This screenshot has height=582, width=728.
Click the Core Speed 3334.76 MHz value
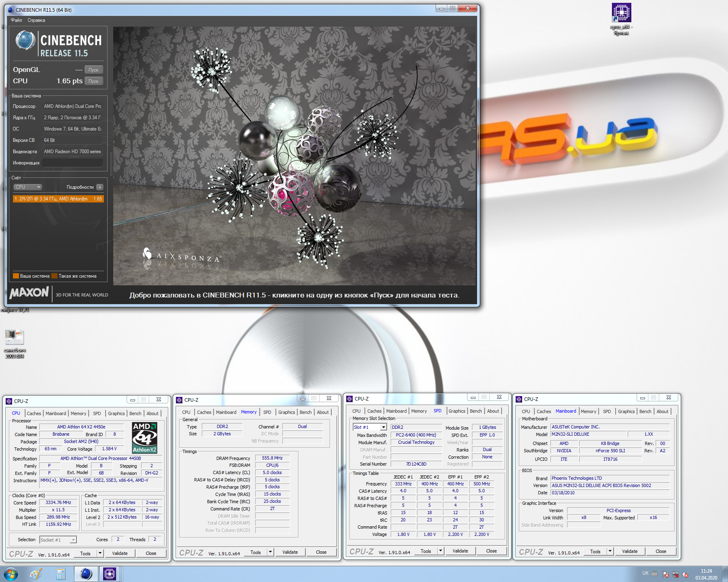pyautogui.click(x=58, y=503)
